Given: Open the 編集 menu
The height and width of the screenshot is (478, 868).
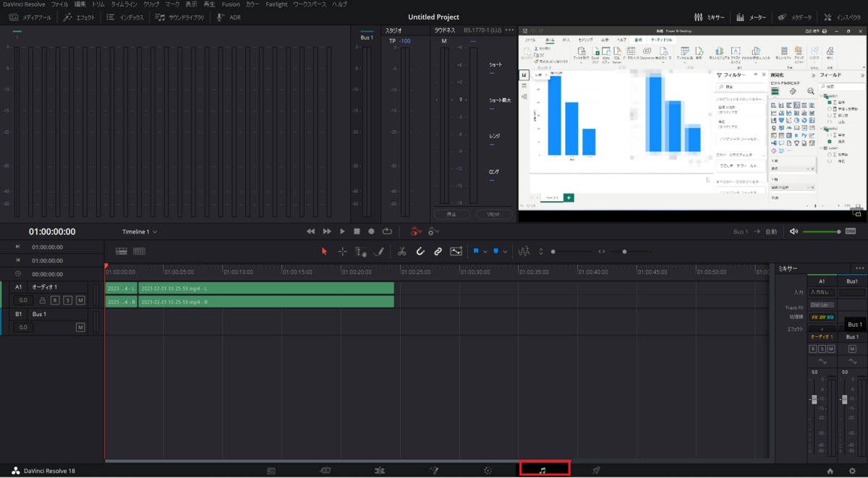Looking at the screenshot, I should coord(80,4).
